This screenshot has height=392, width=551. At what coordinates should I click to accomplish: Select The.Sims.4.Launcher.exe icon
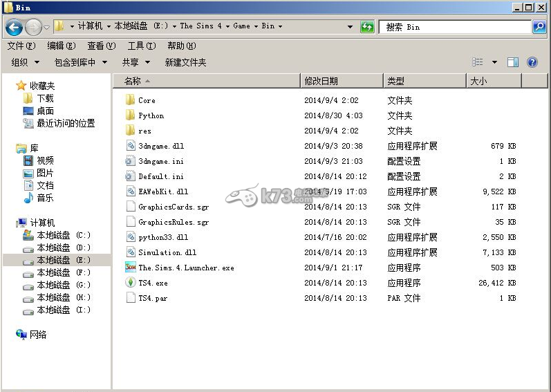pyautogui.click(x=131, y=268)
